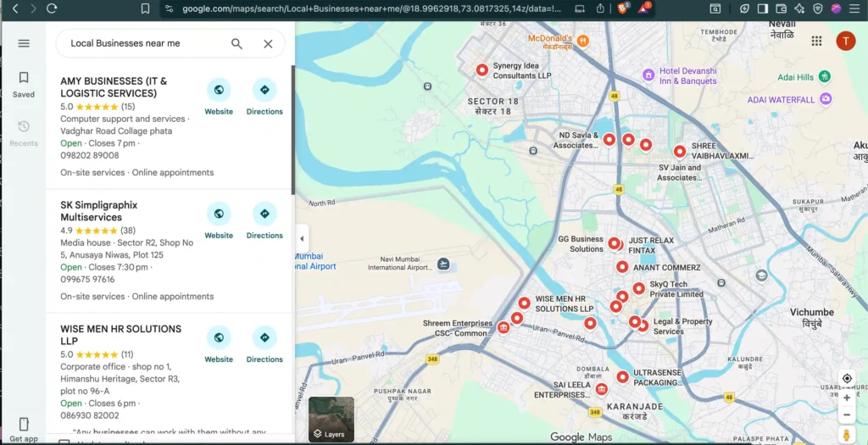Open the SK Simpligraphix Multiservices listing title
Image resolution: width=868 pixels, height=445 pixels.
tap(99, 211)
